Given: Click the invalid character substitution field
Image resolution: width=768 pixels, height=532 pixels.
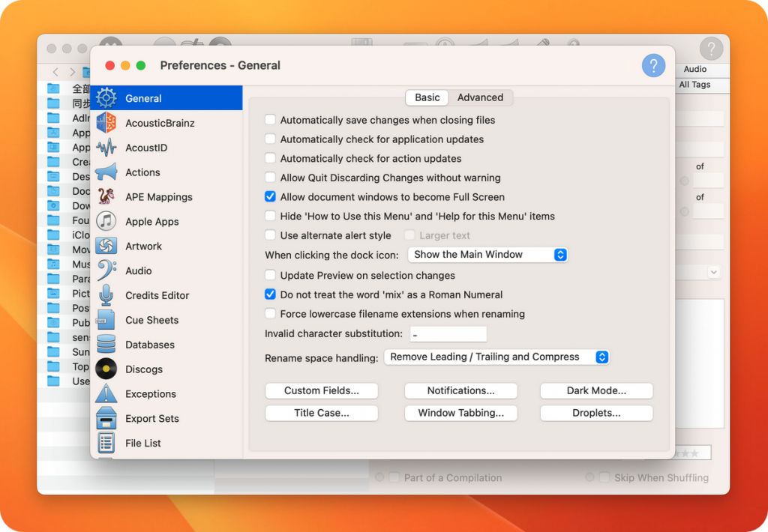Looking at the screenshot, I should coord(448,333).
